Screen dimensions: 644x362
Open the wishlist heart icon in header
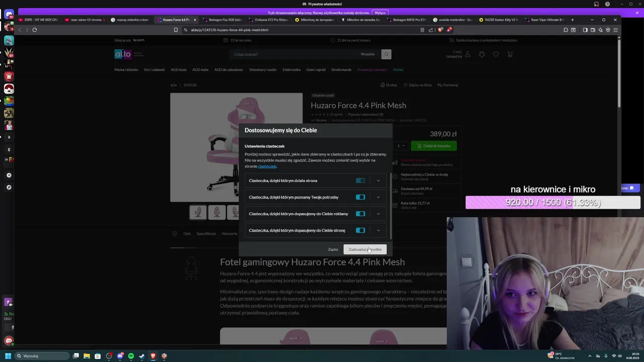point(496,54)
